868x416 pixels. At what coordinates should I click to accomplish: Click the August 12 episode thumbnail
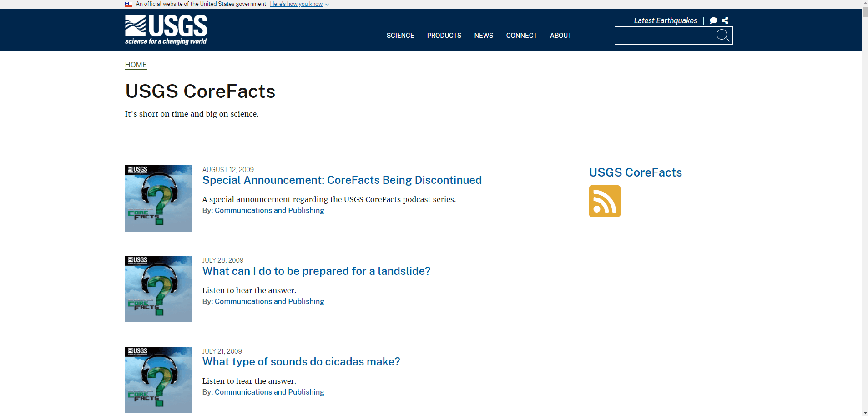158,198
